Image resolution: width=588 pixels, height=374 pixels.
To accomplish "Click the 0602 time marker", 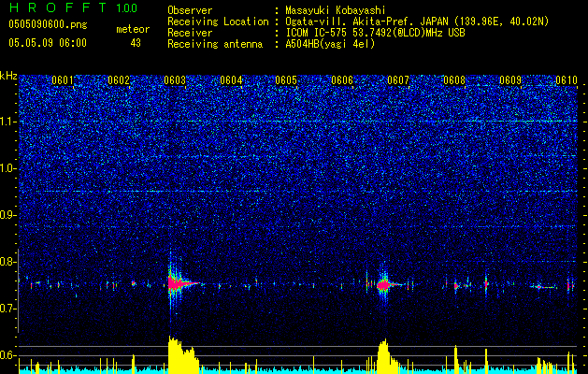I will 119,80.
